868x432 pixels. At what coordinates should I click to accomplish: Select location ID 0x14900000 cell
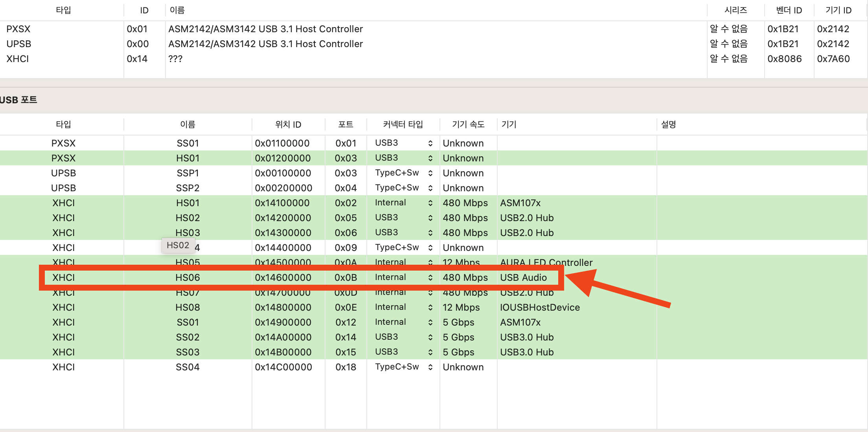coord(283,322)
